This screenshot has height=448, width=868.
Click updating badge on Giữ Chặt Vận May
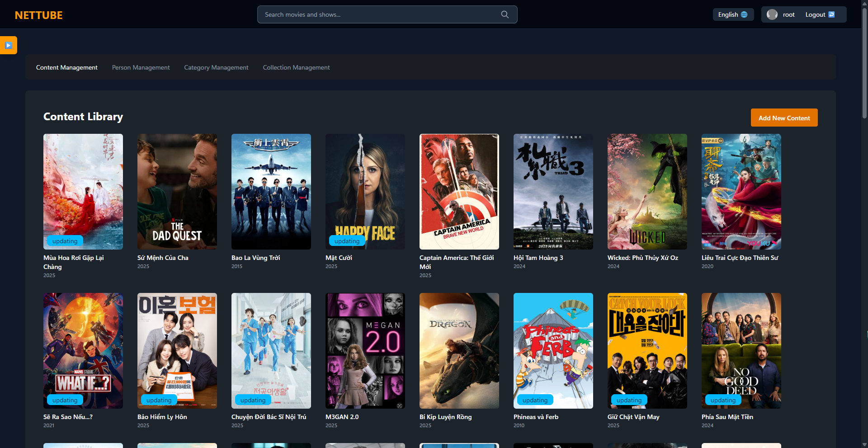pyautogui.click(x=629, y=400)
